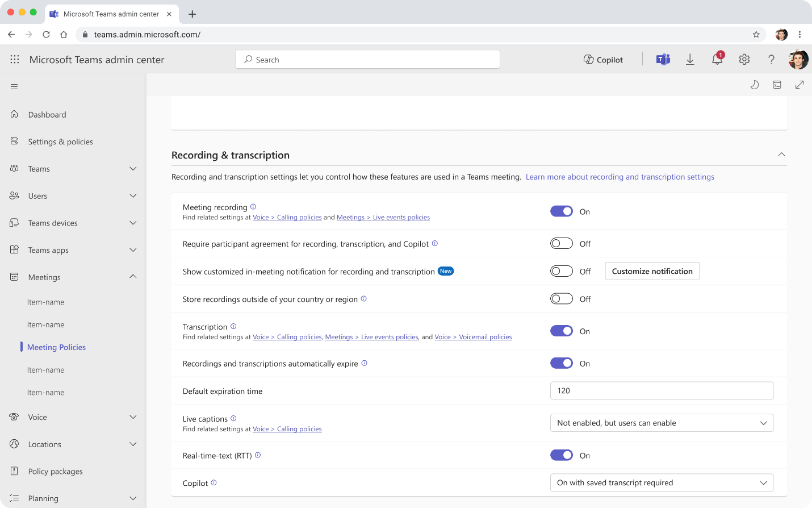Viewport: 812px width, 508px height.
Task: Expand the Teams section in the sidebar
Action: click(133, 169)
